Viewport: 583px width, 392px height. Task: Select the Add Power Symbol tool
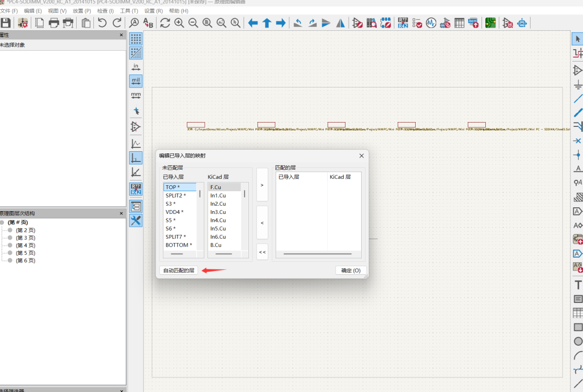point(578,84)
